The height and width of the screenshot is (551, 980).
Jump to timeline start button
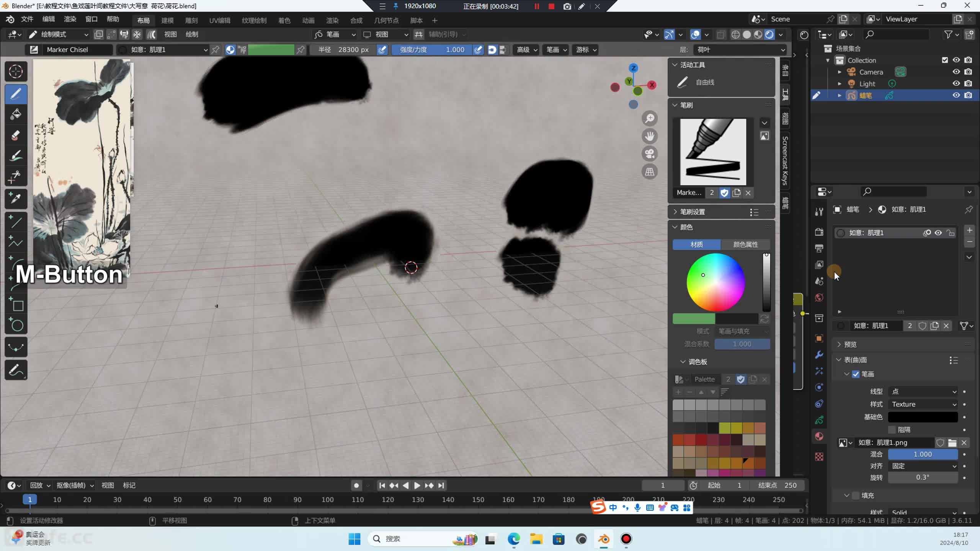tap(382, 486)
